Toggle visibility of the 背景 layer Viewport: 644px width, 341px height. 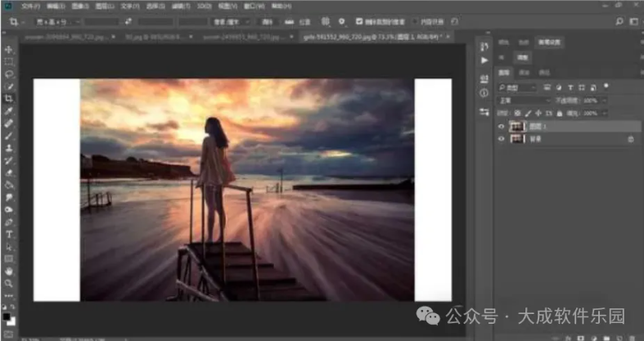coord(502,139)
